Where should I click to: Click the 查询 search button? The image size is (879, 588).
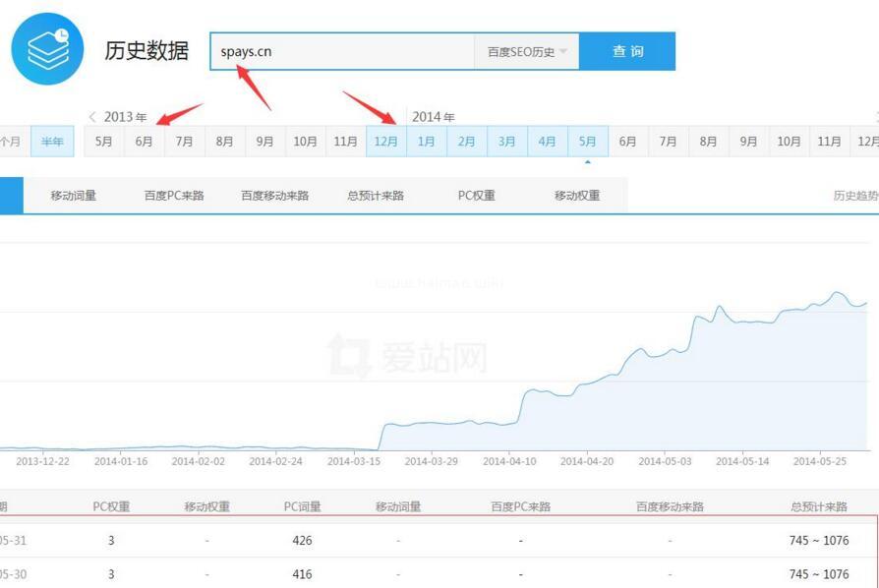(x=626, y=52)
